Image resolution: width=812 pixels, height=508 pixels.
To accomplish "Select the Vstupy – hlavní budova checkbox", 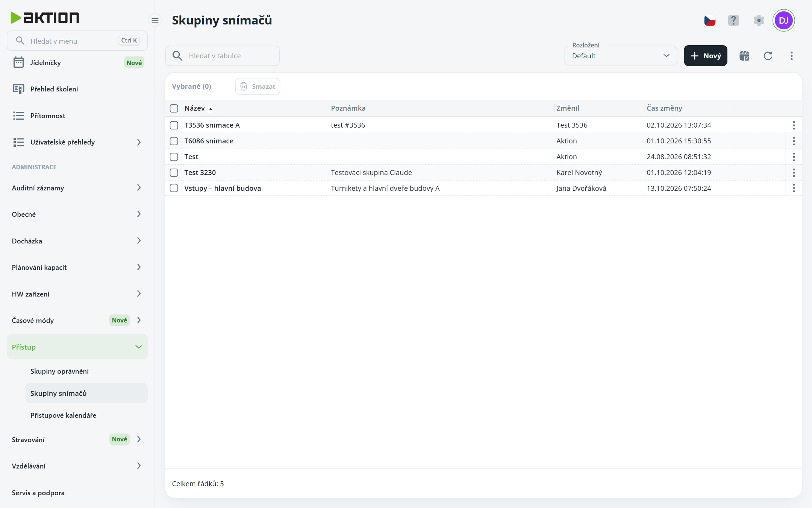I will 174,188.
